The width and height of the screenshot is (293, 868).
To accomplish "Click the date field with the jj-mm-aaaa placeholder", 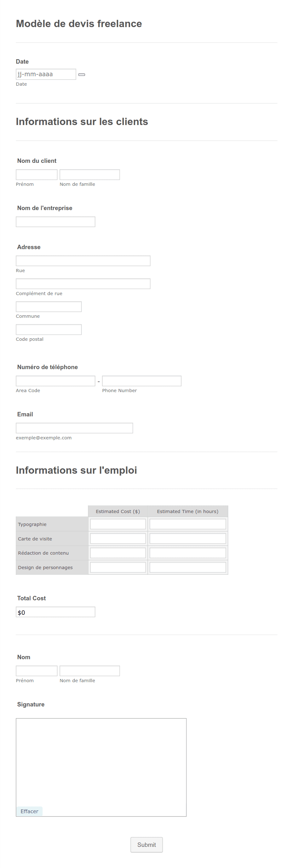I will click(x=46, y=74).
